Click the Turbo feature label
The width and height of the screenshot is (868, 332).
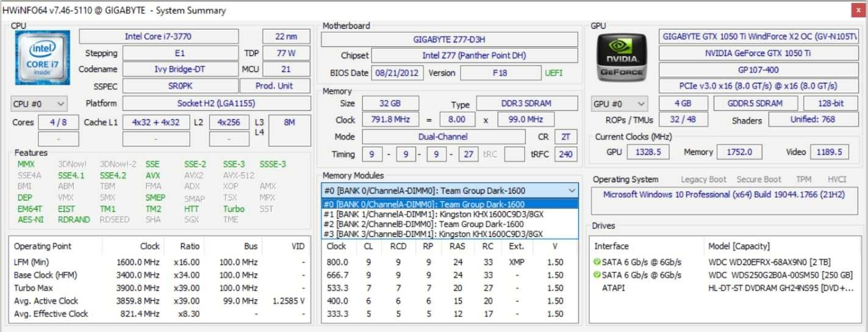point(234,209)
